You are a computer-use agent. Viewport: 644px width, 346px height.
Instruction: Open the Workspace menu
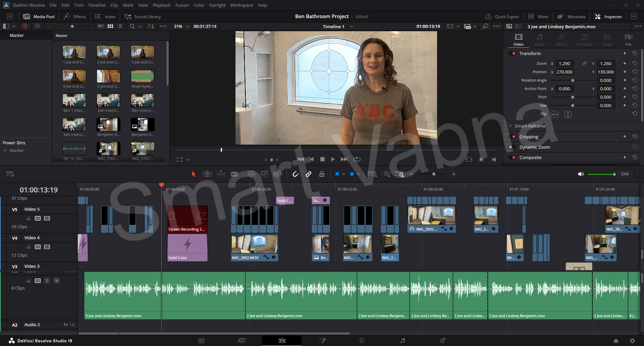coord(241,5)
